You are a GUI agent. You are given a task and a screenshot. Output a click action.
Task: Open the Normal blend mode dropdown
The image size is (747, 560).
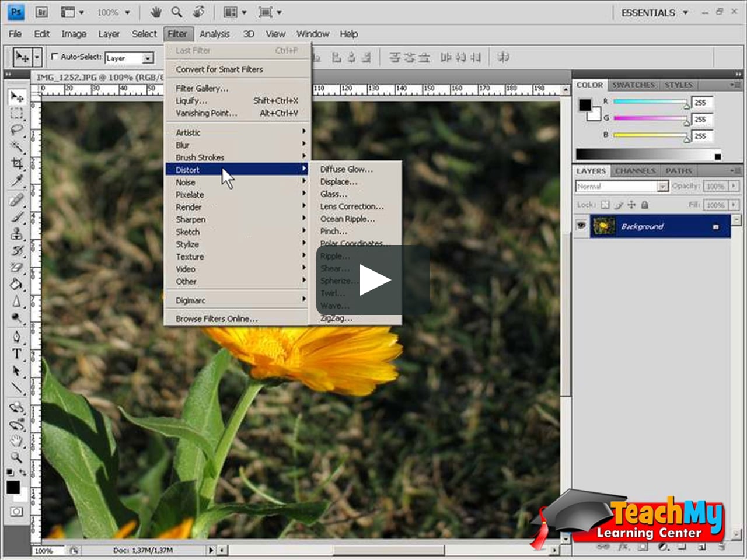click(x=662, y=186)
